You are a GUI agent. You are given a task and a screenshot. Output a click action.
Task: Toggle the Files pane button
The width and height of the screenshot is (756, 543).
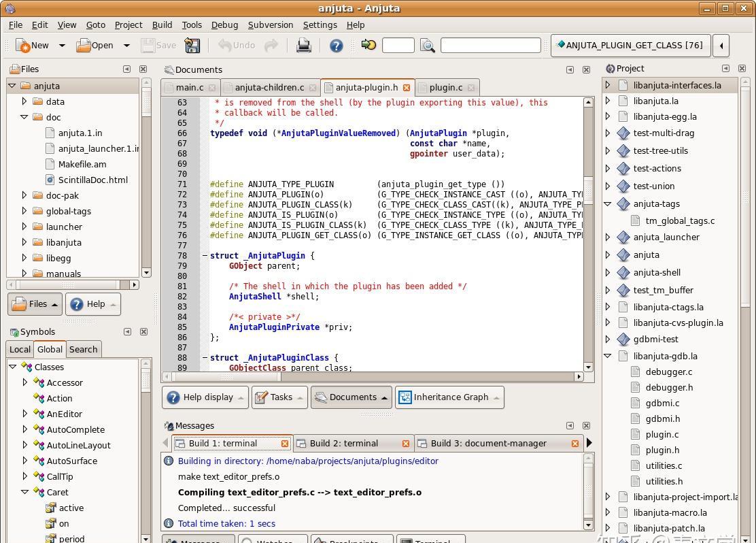[35, 304]
